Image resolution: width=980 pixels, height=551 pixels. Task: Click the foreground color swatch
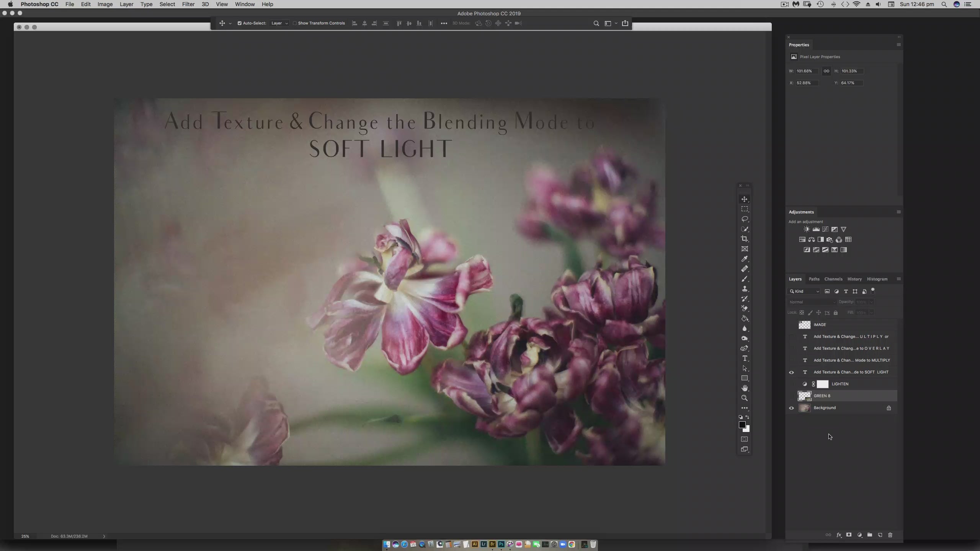742,425
